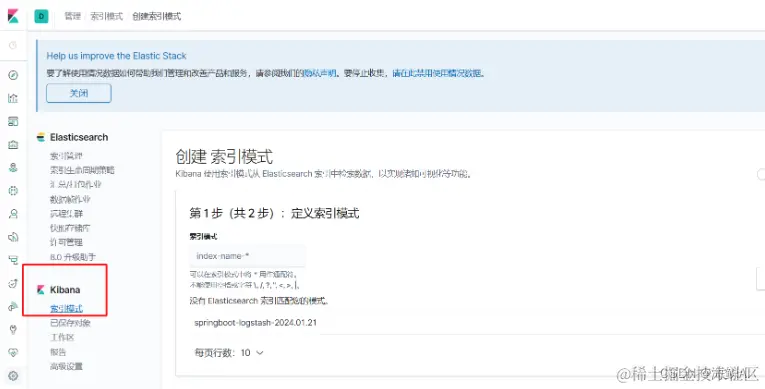Image resolution: width=765 pixels, height=389 pixels.
Task: Focus the index-name-* pattern input field
Action: (247, 256)
